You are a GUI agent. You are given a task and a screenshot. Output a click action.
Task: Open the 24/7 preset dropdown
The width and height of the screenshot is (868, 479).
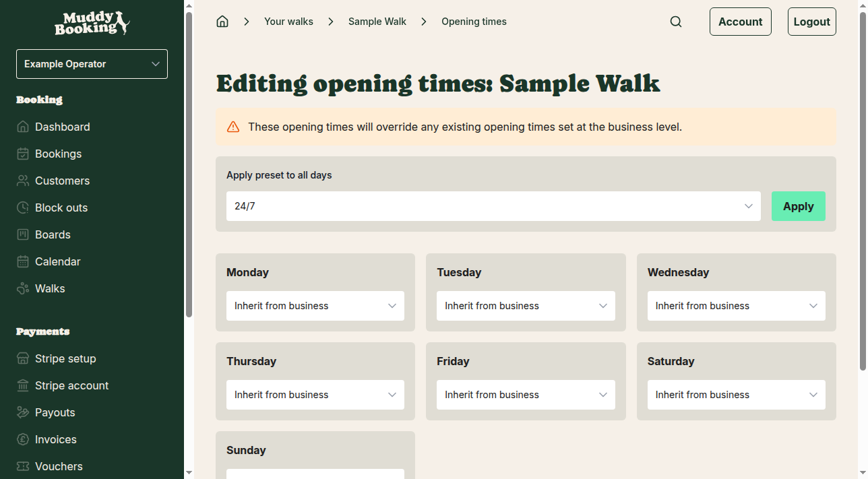click(x=493, y=206)
